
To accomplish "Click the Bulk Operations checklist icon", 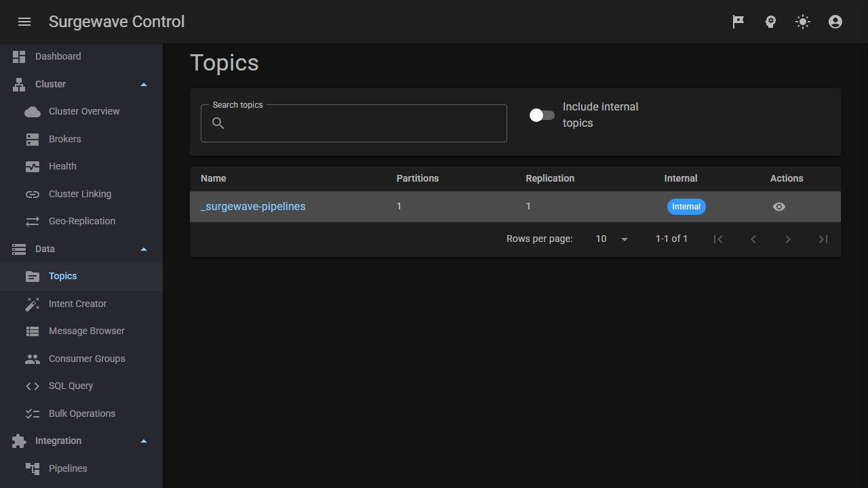I will (x=33, y=414).
